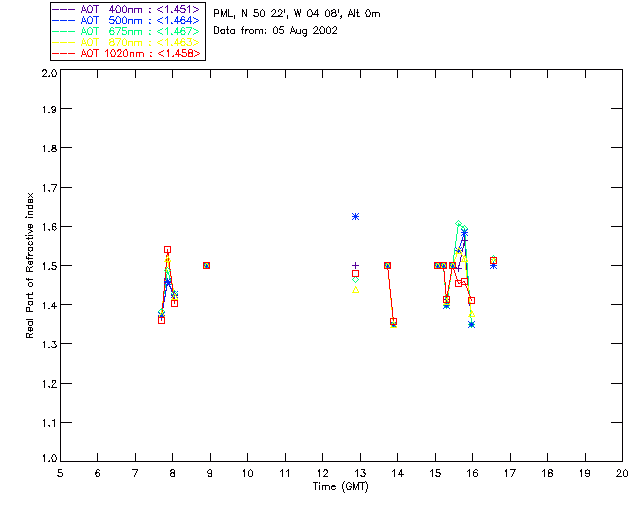Click the y-axis tick label 1.2
This screenshot has height=512, width=640.
[x=49, y=384]
